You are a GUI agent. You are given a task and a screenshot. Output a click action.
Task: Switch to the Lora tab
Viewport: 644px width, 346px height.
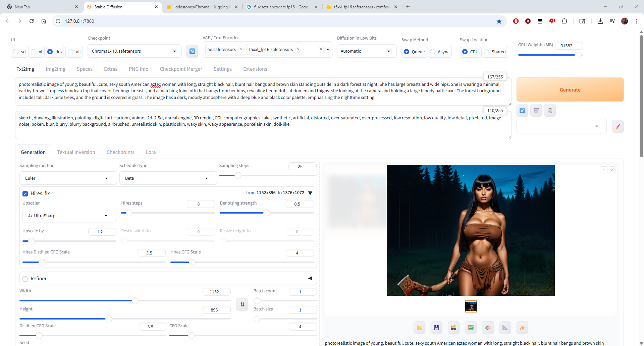151,152
